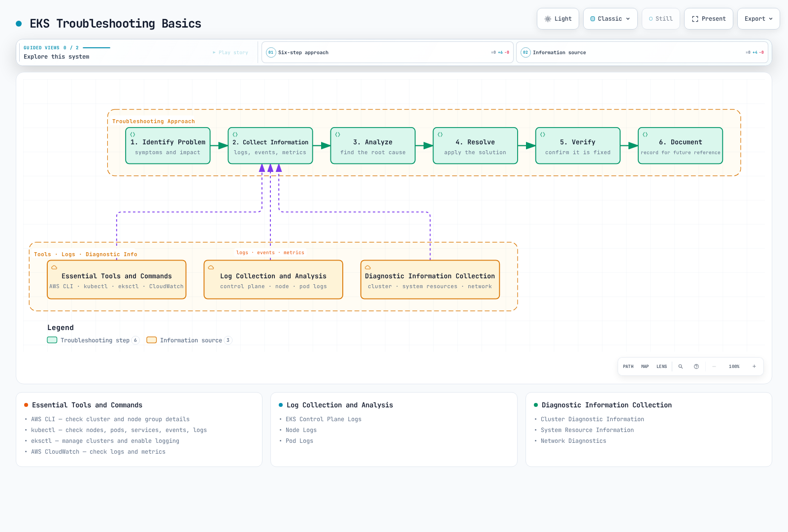The height and width of the screenshot is (532, 788).
Task: Select the 5. Verify node
Action: [x=578, y=146]
